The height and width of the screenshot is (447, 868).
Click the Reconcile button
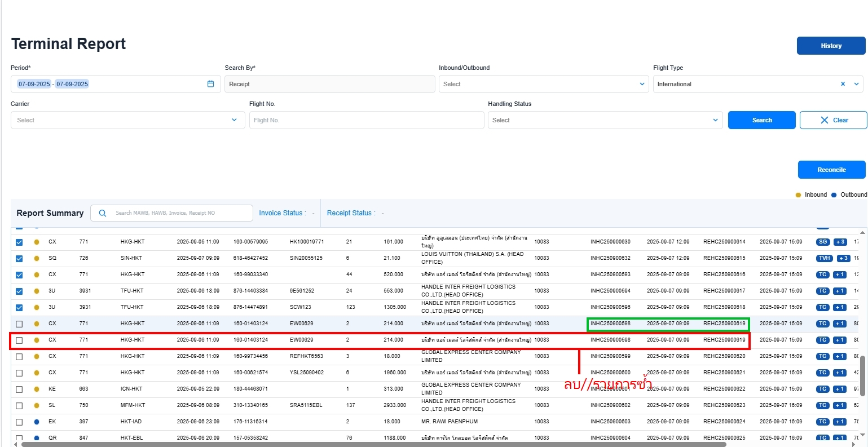831,170
